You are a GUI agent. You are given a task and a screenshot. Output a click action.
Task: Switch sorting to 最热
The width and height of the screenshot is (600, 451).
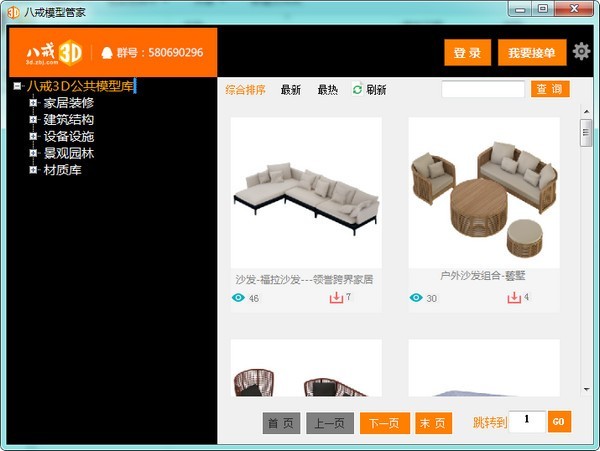[328, 90]
